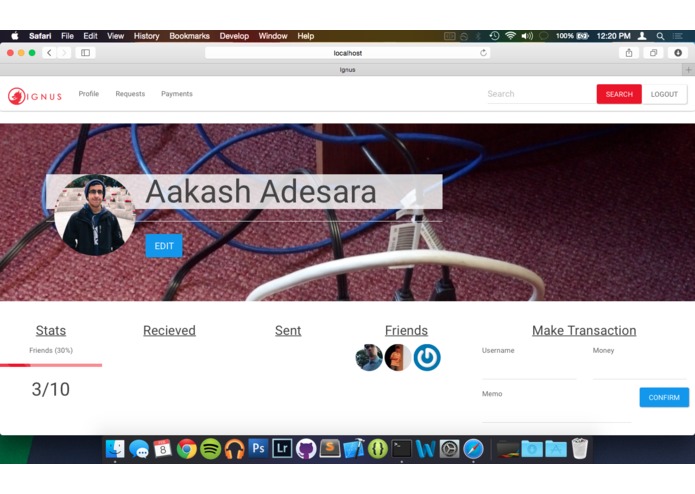Open Lightroom from the dock
The height and width of the screenshot is (494, 695).
click(x=282, y=449)
